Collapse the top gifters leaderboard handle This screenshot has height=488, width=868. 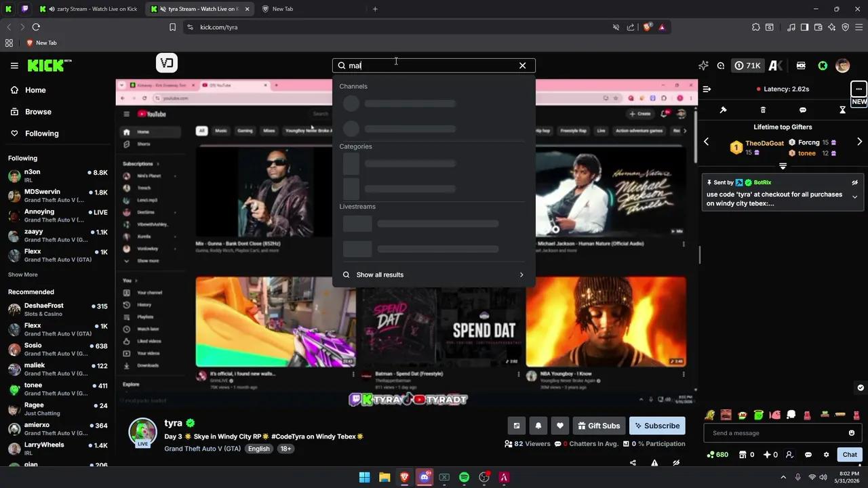coord(783,166)
